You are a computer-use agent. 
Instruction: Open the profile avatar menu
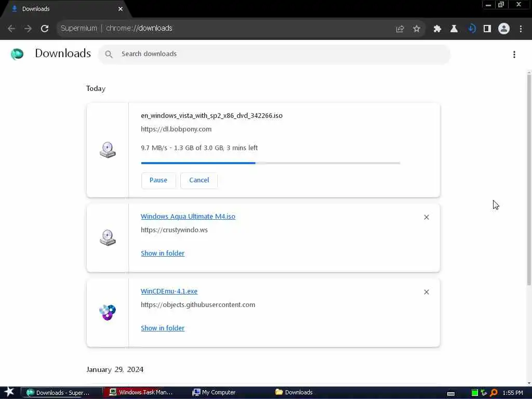coord(504,29)
